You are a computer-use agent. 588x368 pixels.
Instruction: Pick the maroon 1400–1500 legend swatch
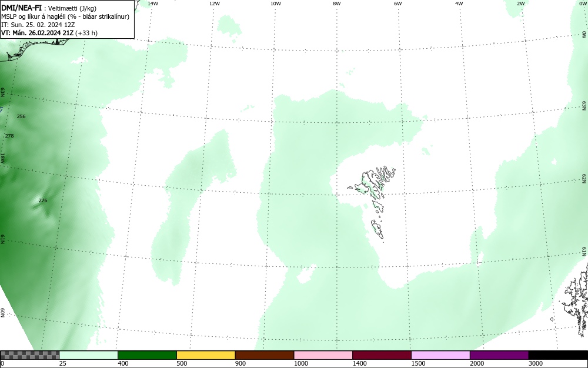[x=382, y=355]
